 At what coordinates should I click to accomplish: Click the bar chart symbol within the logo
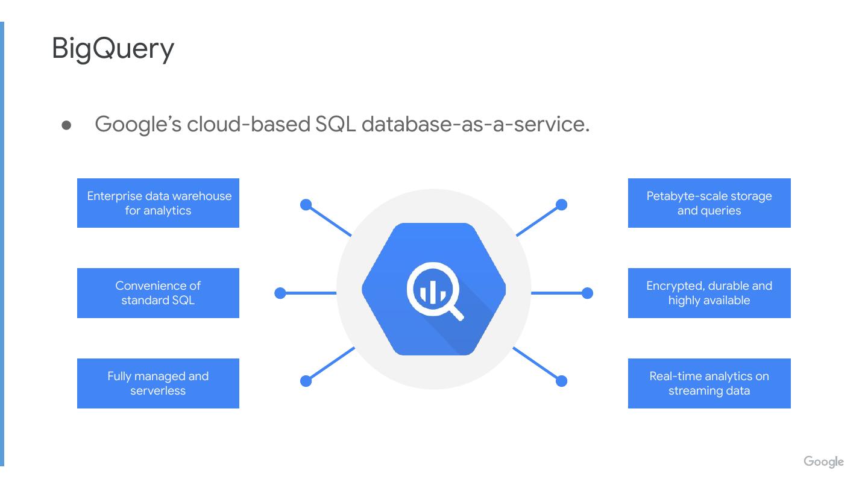432,292
